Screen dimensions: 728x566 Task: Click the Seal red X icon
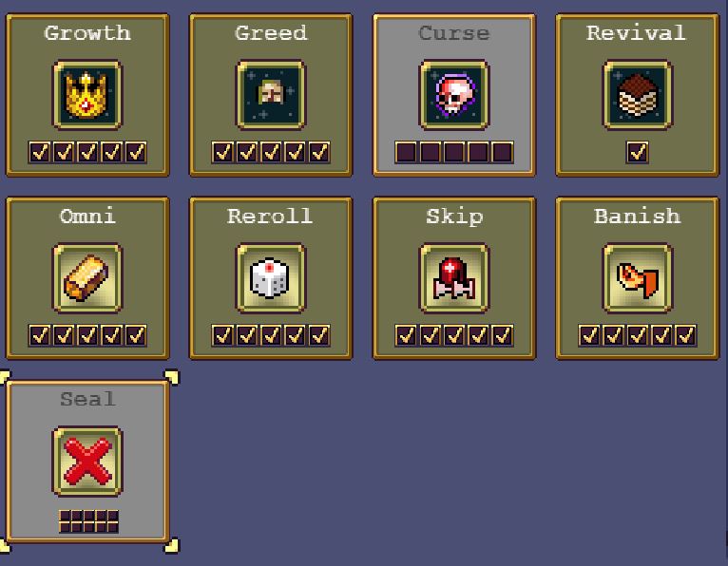point(87,462)
